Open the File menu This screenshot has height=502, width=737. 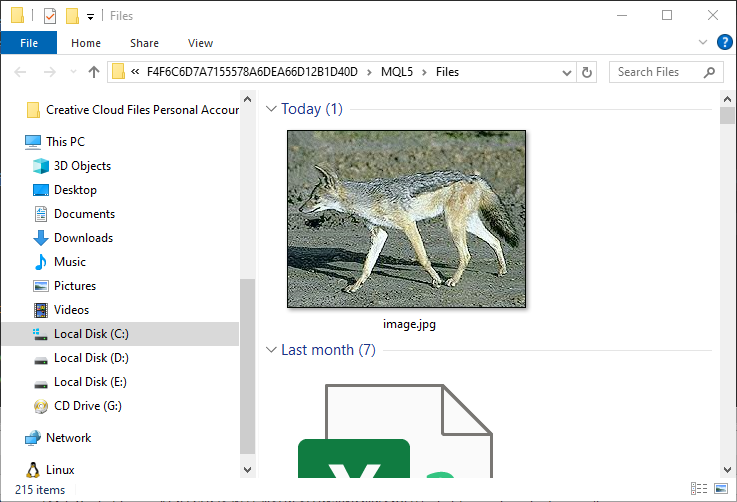[x=29, y=43]
